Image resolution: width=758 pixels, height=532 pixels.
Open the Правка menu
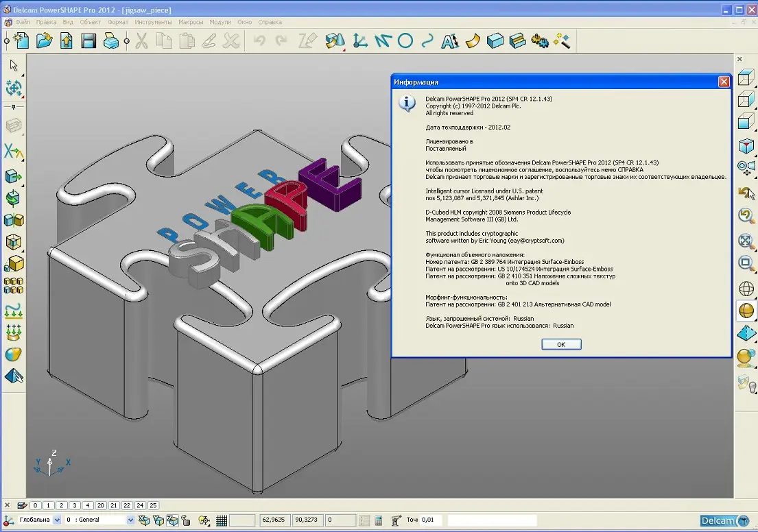(x=47, y=22)
